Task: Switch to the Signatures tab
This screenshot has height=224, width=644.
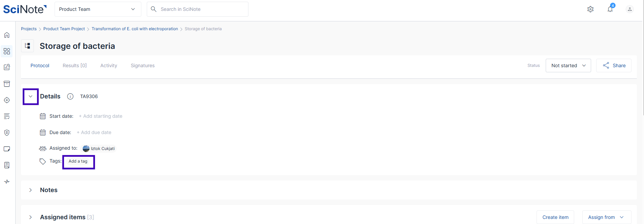Action: [143, 66]
